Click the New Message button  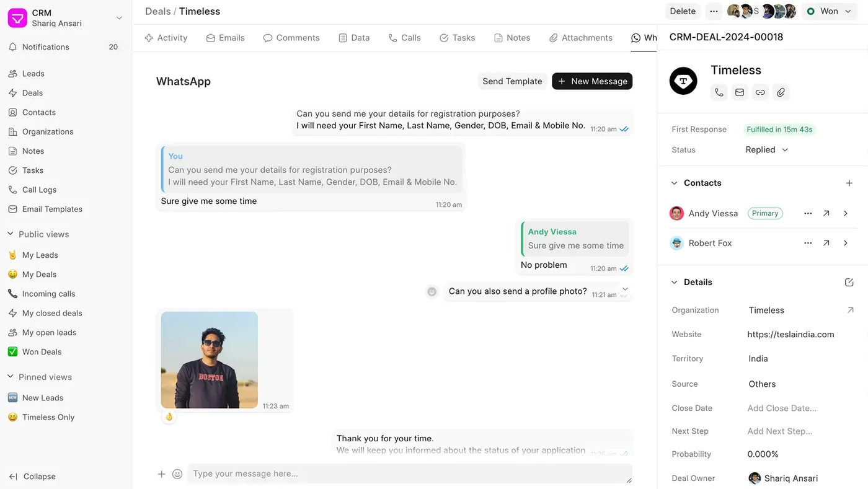(x=592, y=81)
